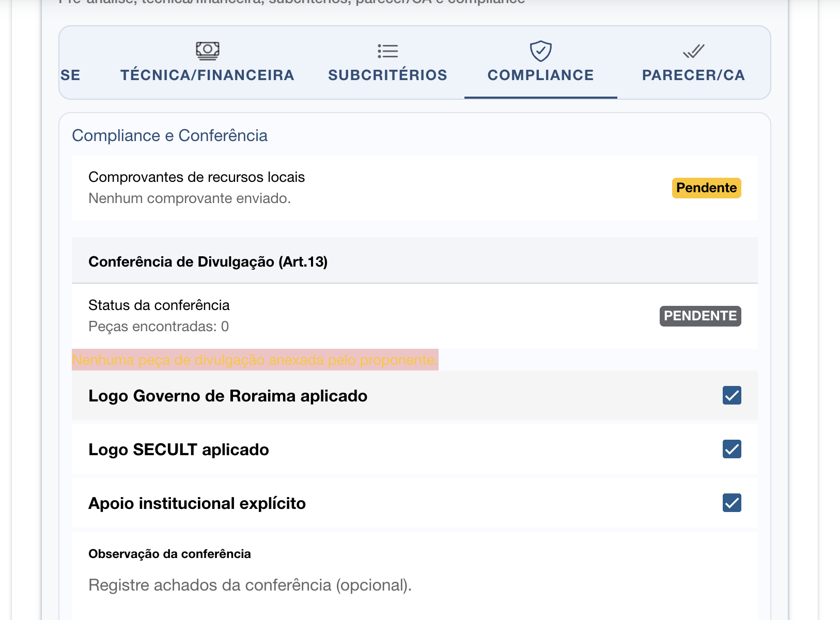
Task: Click the Conferência de Divulgação (Art.13) header
Action: (208, 262)
